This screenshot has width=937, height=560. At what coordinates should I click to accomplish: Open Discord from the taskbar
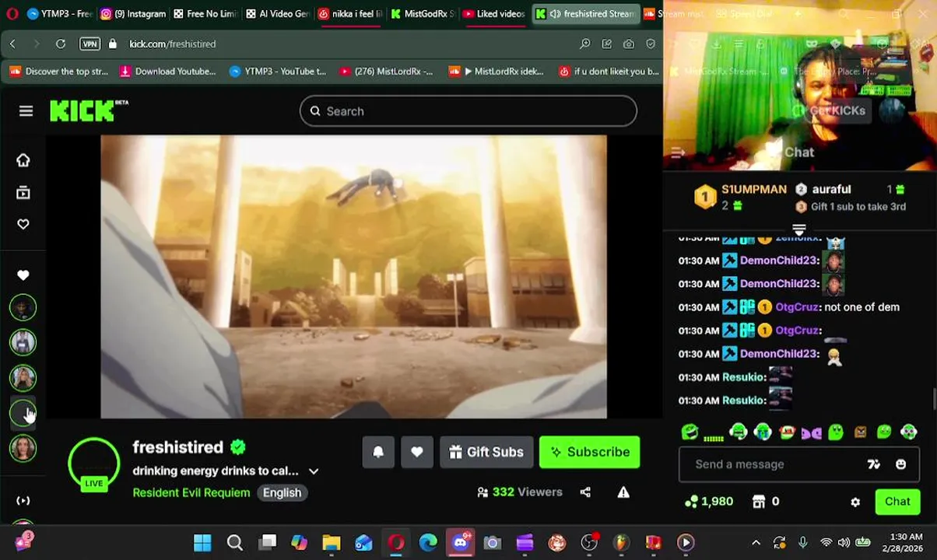tap(460, 543)
